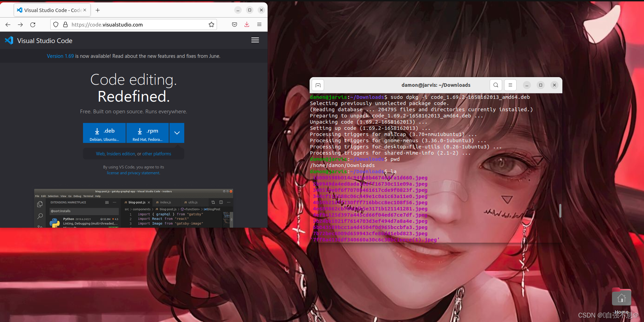The height and width of the screenshot is (322, 644).
Task: Go back in Firefox browser
Action: coord(8,24)
